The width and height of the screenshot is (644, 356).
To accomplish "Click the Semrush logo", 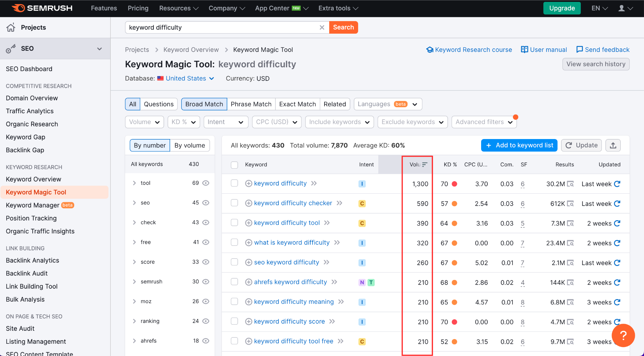I will (x=42, y=8).
